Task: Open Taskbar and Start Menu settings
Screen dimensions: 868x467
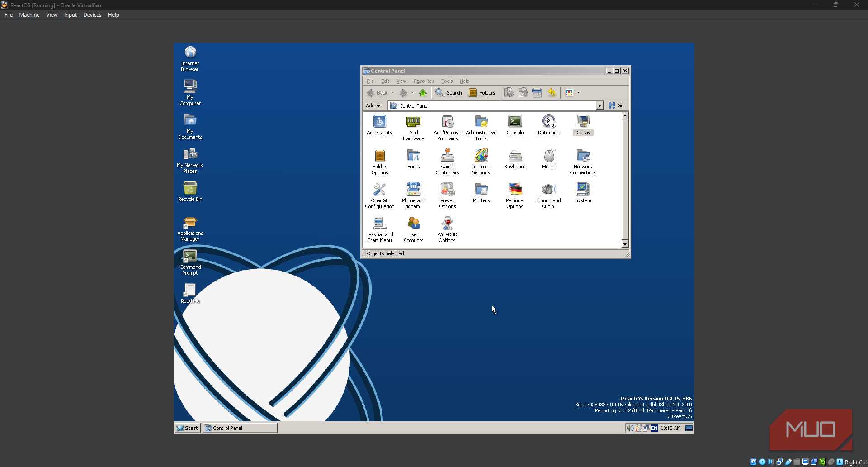Action: pos(379,230)
